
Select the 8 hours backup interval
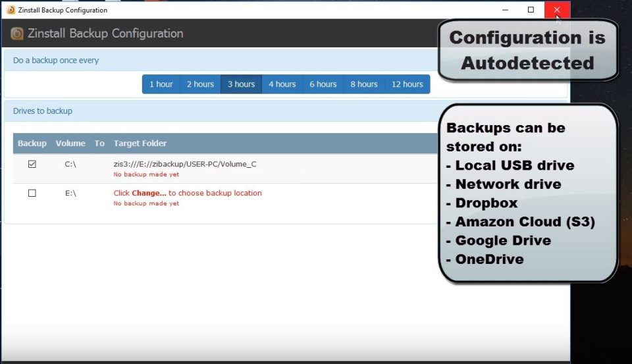point(364,84)
